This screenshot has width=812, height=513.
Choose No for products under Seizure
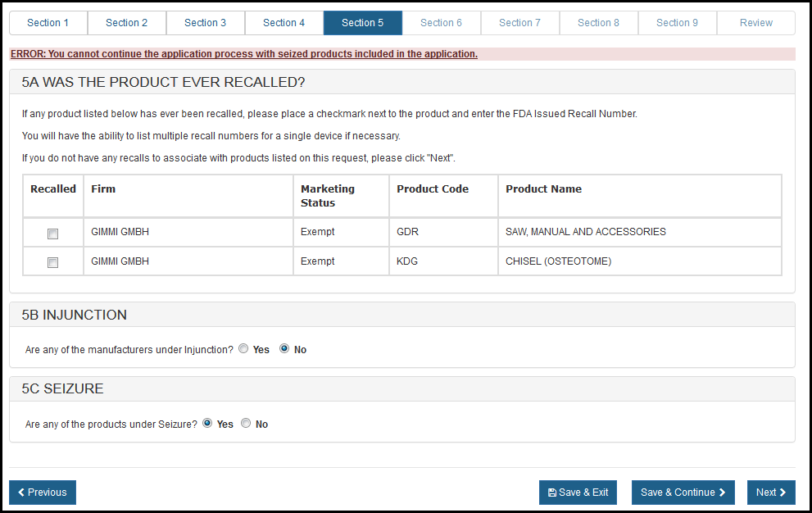[246, 424]
